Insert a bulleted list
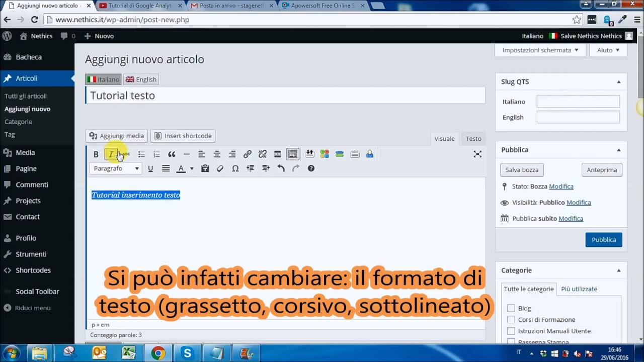 pos(141,154)
